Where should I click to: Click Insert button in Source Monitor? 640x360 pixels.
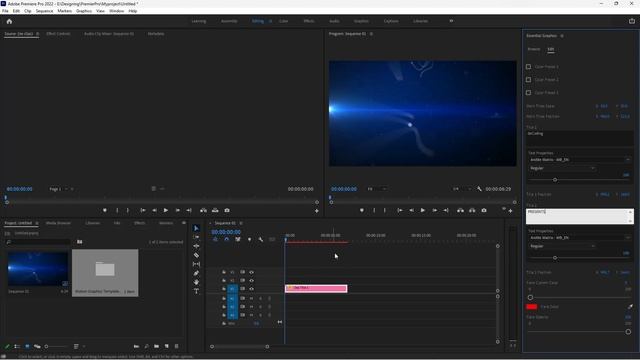tap(203, 210)
